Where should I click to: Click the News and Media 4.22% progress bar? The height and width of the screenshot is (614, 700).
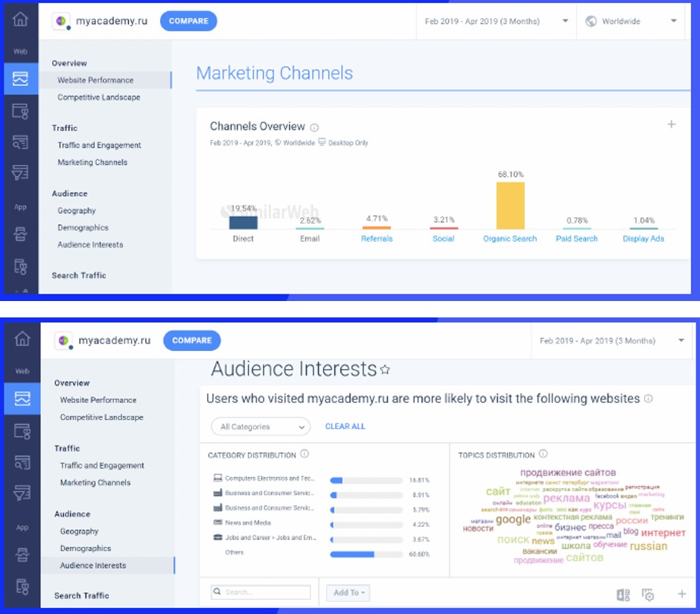(x=366, y=525)
